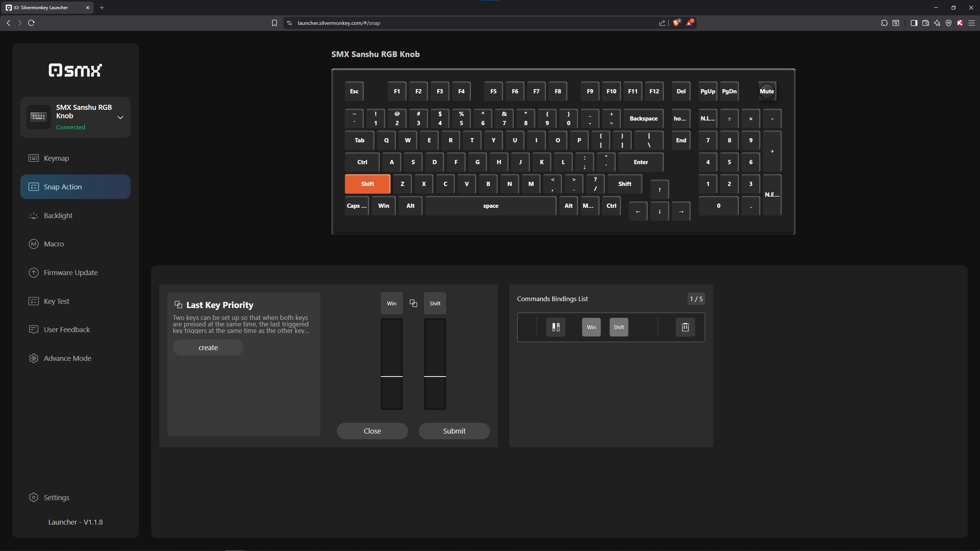Open Advance Mode in the sidebar
980x551 pixels.
pyautogui.click(x=67, y=358)
